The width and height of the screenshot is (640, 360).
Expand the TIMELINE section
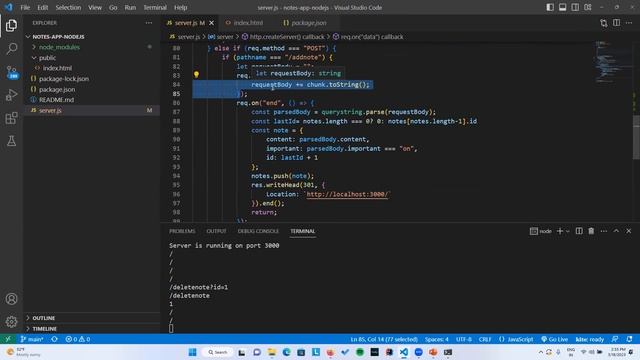[x=44, y=329]
